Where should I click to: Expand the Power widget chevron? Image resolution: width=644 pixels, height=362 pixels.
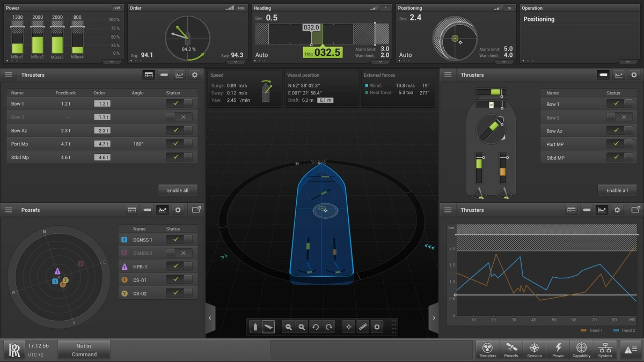112,62
